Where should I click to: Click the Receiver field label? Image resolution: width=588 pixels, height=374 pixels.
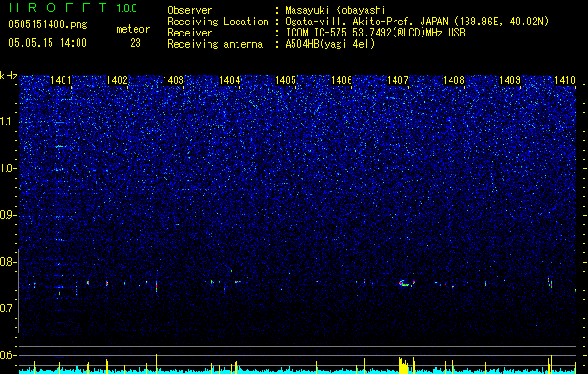coord(190,33)
